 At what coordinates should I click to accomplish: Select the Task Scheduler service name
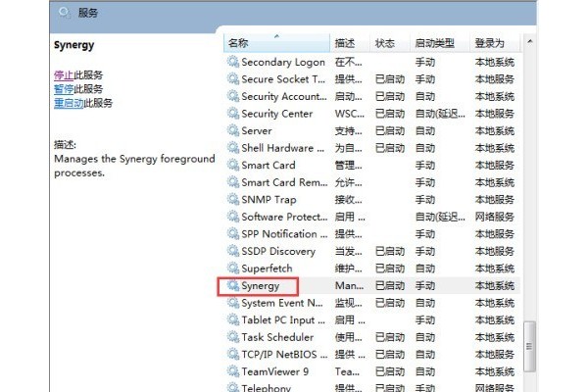(x=277, y=337)
